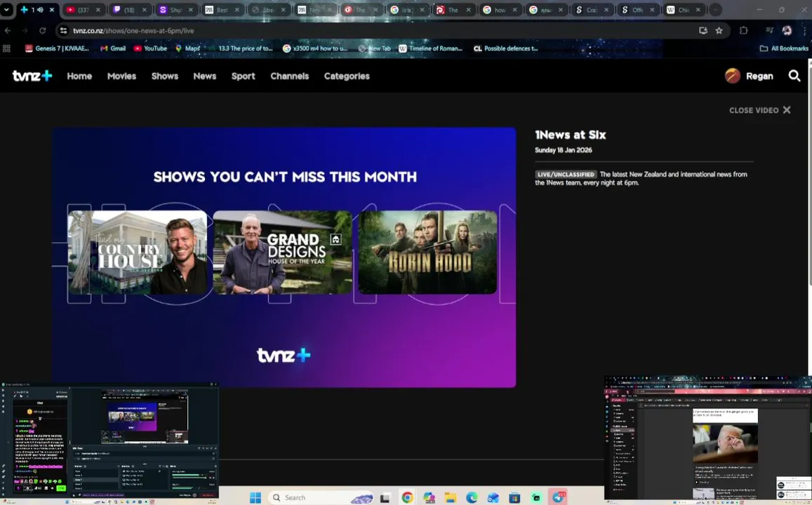Click the Grand Designs House of the Year thumbnail
The height and width of the screenshot is (505, 812).
click(x=283, y=252)
